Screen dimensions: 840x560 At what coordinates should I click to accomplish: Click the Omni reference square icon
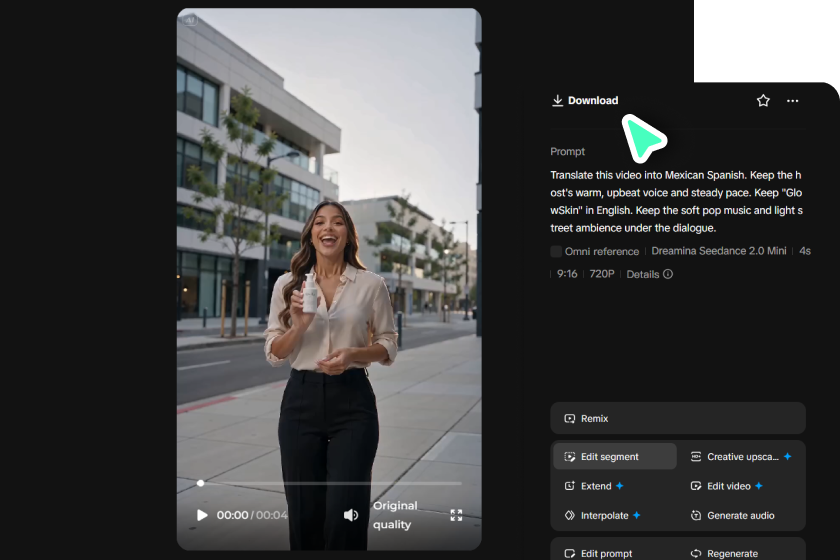tap(556, 251)
